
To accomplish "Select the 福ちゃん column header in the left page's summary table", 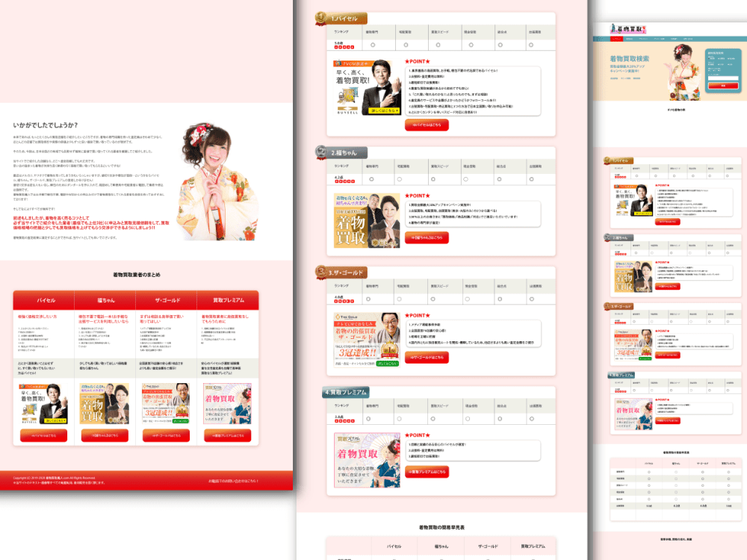I will point(107,300).
